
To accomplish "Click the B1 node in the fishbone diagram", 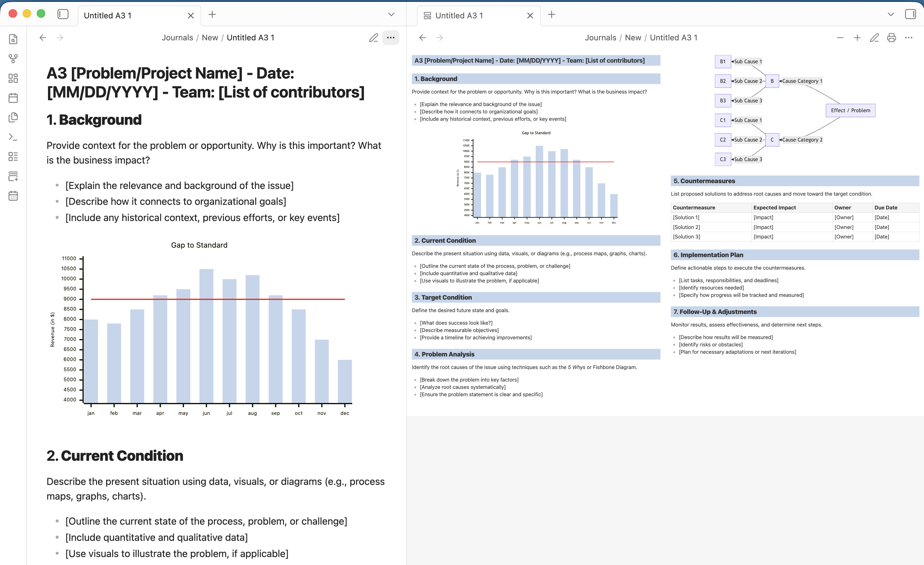I will coord(723,61).
